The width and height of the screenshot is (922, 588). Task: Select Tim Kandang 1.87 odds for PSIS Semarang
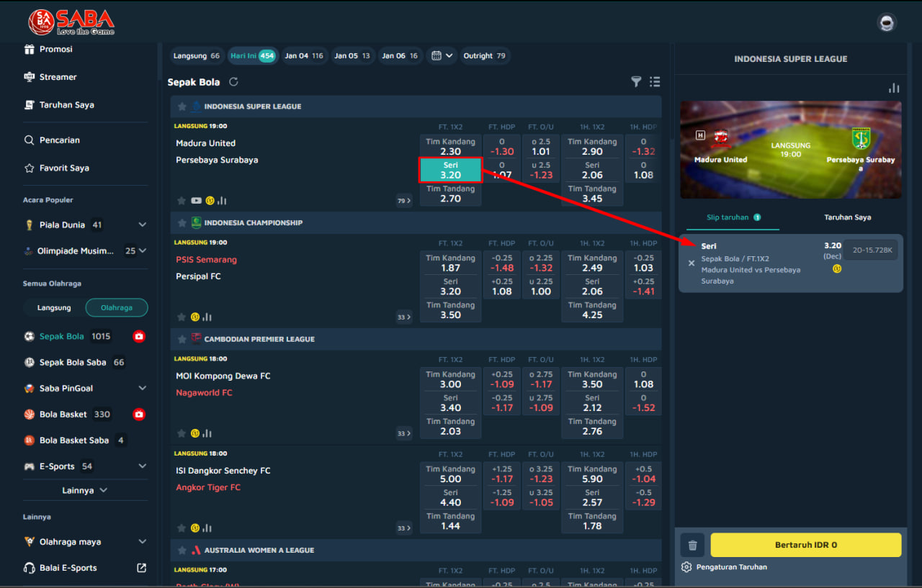450,263
